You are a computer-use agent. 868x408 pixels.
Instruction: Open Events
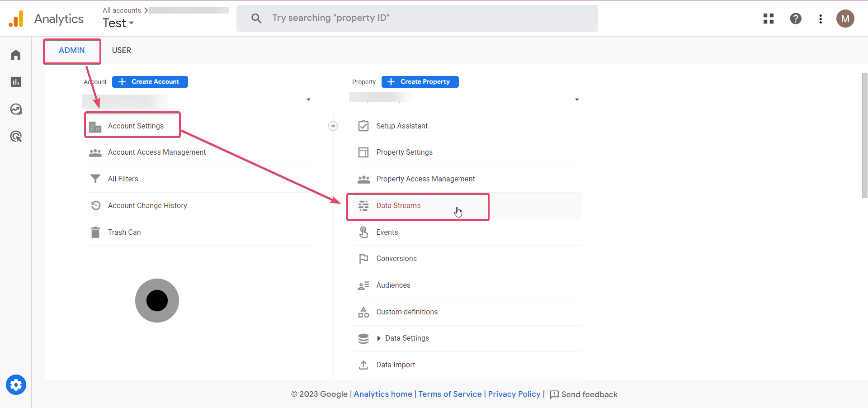pyautogui.click(x=467, y=232)
